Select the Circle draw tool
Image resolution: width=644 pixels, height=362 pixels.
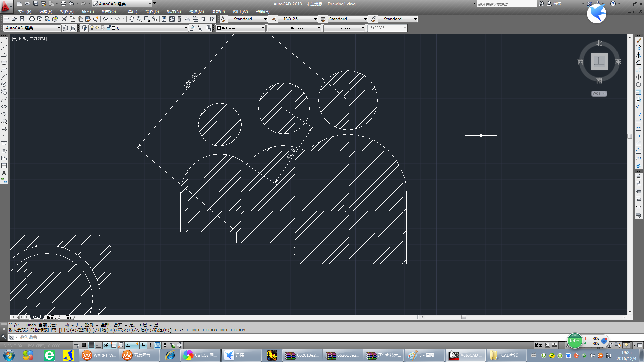click(4, 84)
